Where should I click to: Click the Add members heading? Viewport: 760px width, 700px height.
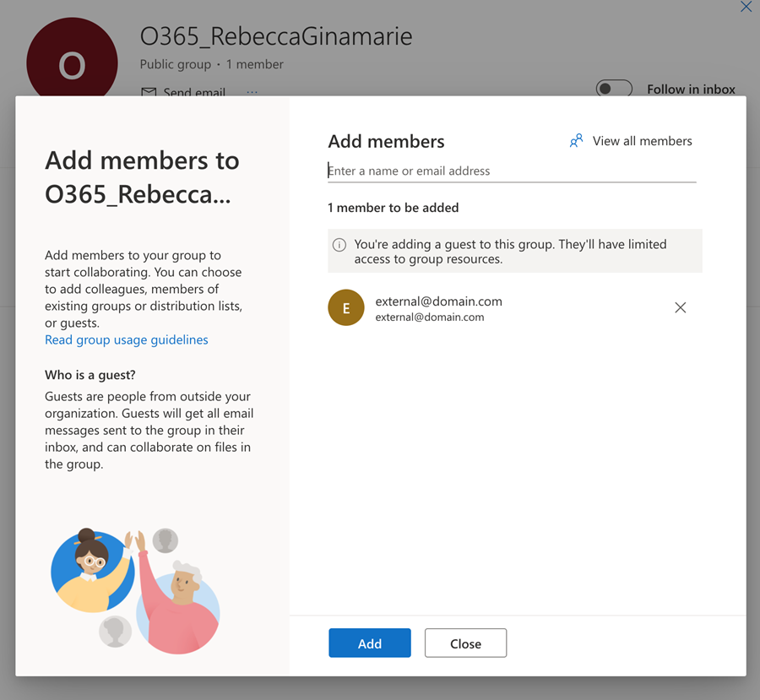[x=386, y=142]
